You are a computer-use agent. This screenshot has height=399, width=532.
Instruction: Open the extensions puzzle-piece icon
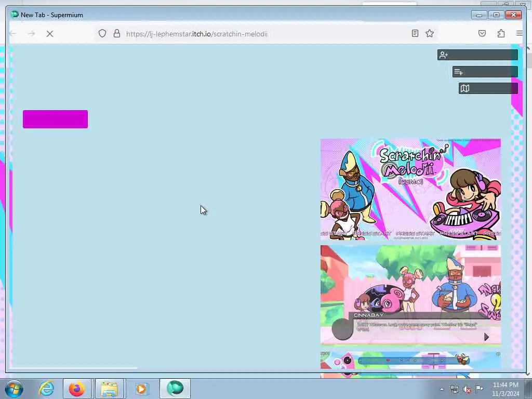501,33
